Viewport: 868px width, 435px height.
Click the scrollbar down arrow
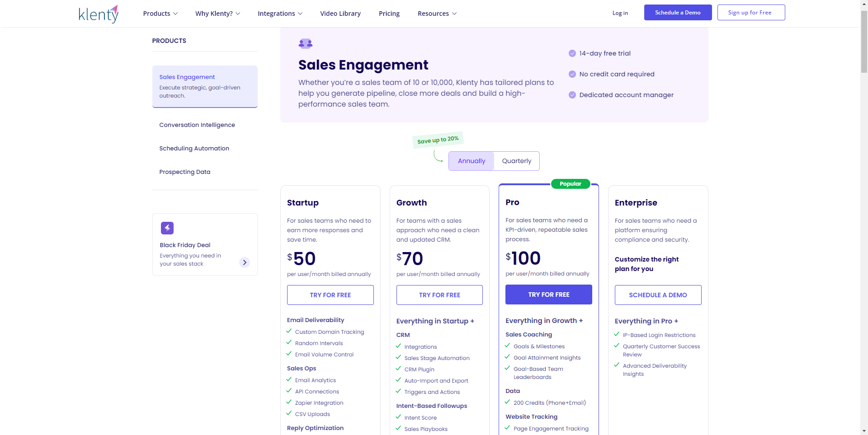click(864, 431)
